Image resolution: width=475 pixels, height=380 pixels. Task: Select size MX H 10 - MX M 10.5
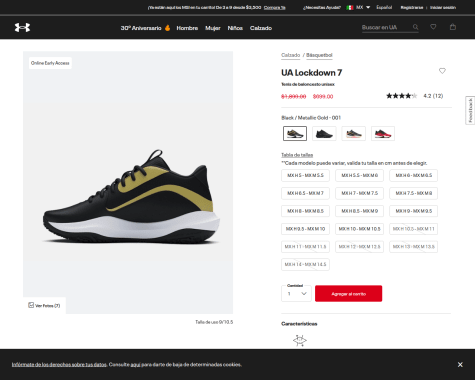[x=359, y=229]
